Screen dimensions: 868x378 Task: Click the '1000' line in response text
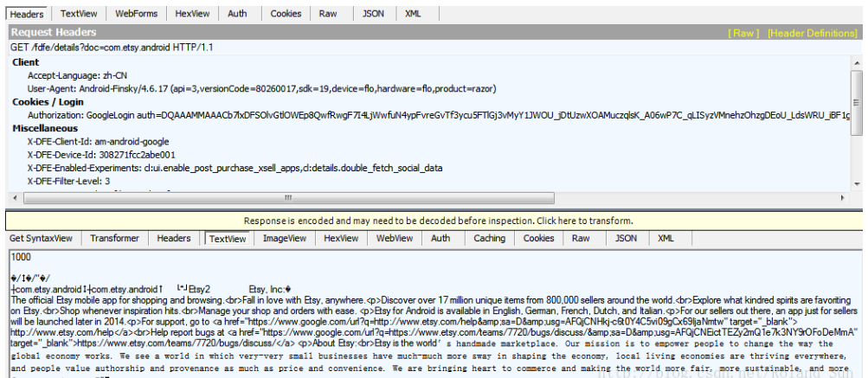point(21,257)
